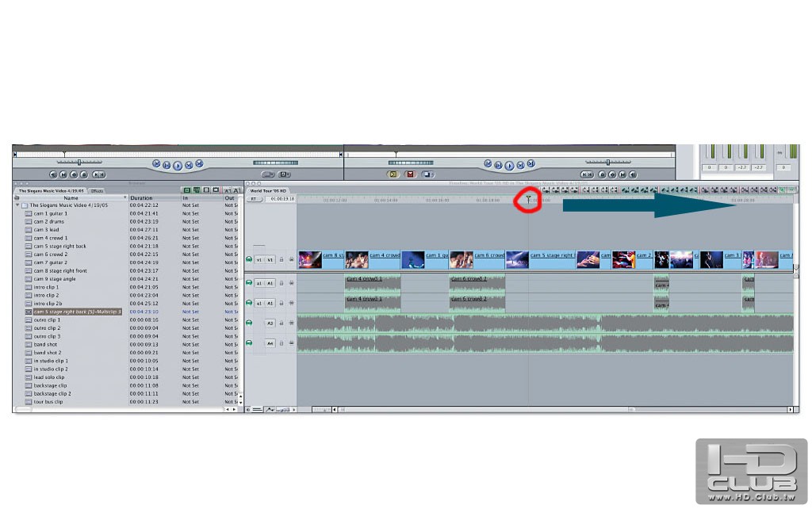Select the World Tour '05 HD timeline tab
This screenshot has width=812, height=509.
[268, 190]
